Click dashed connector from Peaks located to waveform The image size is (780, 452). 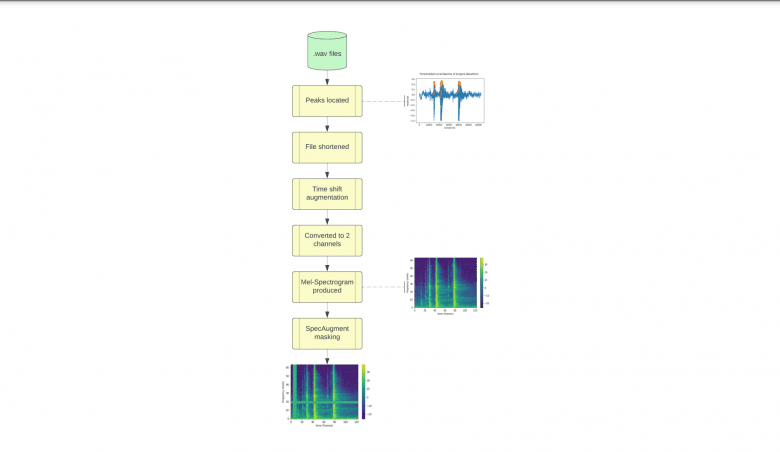pyautogui.click(x=385, y=101)
